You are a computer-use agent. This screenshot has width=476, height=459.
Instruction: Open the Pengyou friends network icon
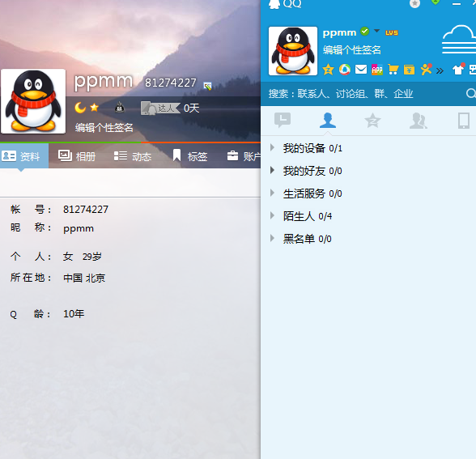pyautogui.click(x=426, y=70)
